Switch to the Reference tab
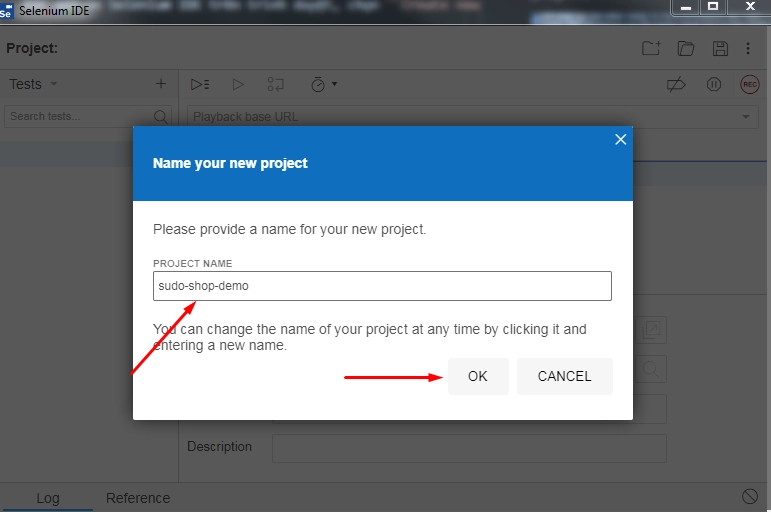Screen dimensions: 771x512 click(138, 498)
